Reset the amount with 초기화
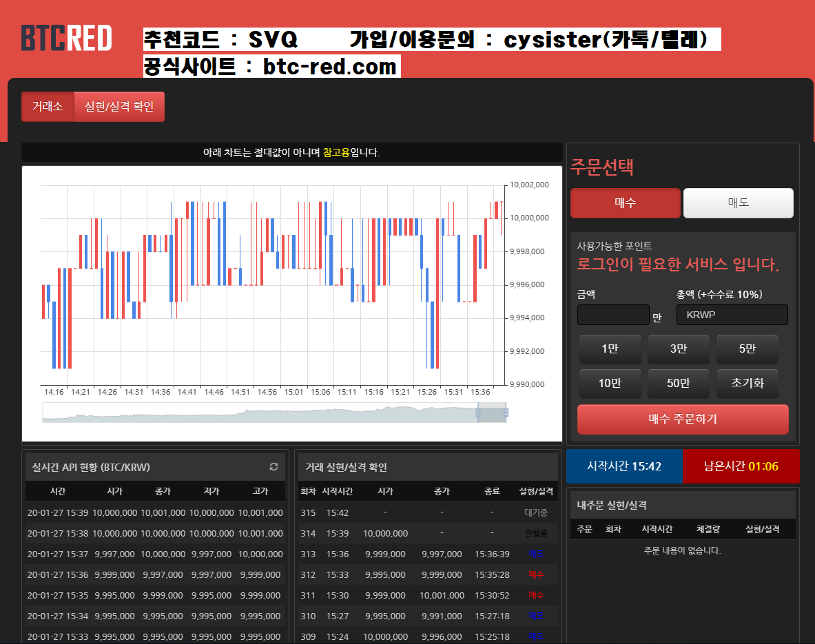The height and width of the screenshot is (644, 815). click(x=747, y=384)
